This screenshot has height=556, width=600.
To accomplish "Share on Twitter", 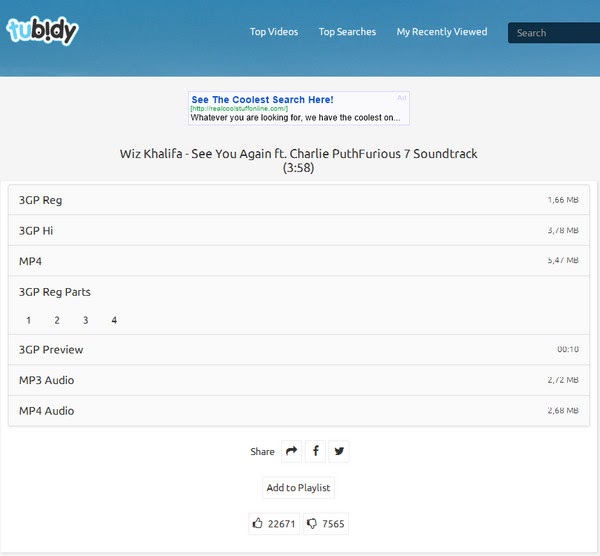I will (x=339, y=452).
